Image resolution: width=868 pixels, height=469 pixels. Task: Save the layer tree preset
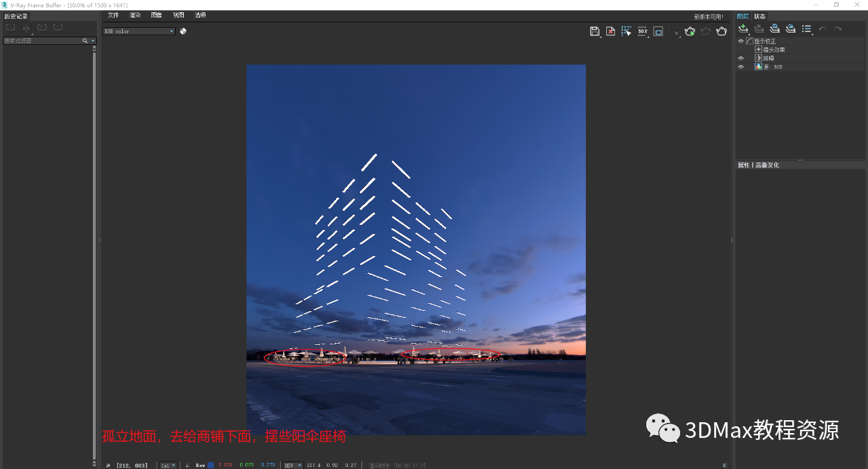(x=774, y=28)
